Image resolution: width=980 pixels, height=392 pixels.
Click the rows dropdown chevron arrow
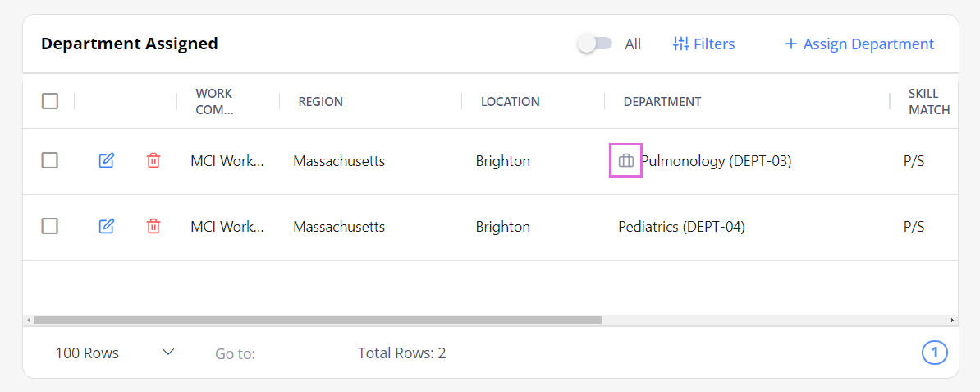click(167, 352)
